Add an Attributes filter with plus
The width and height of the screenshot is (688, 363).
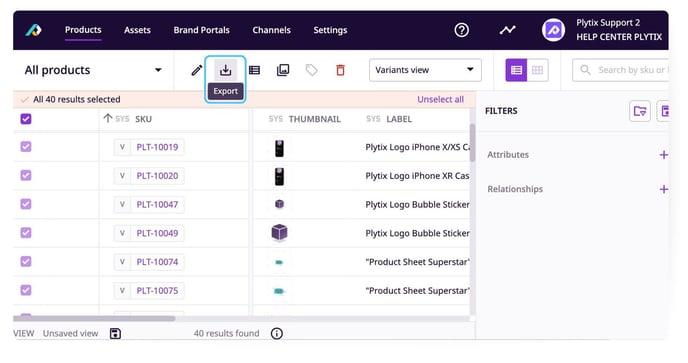pyautogui.click(x=664, y=155)
